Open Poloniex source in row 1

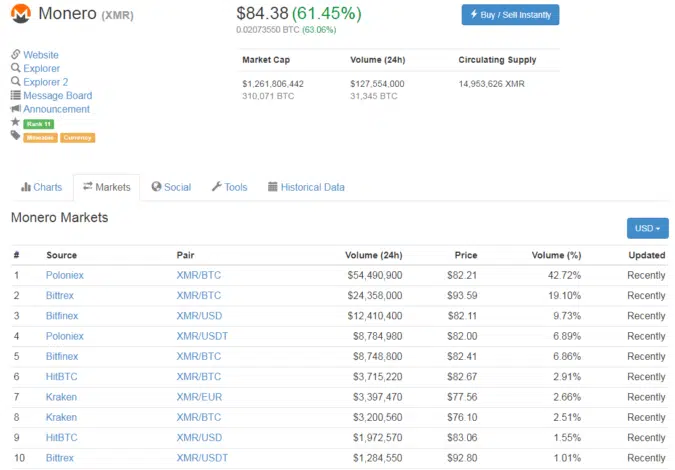(x=65, y=275)
